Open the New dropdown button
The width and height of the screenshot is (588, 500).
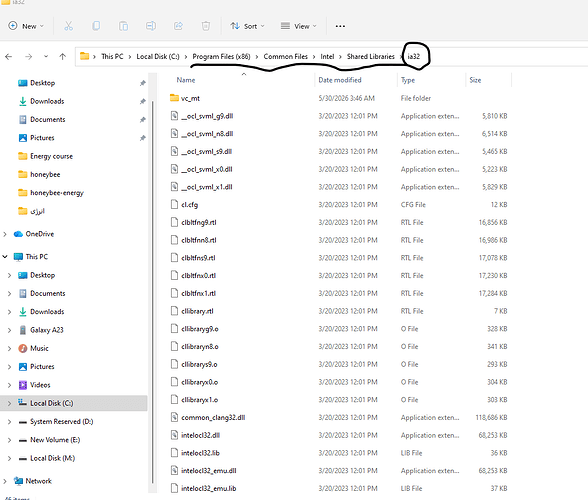click(x=26, y=26)
